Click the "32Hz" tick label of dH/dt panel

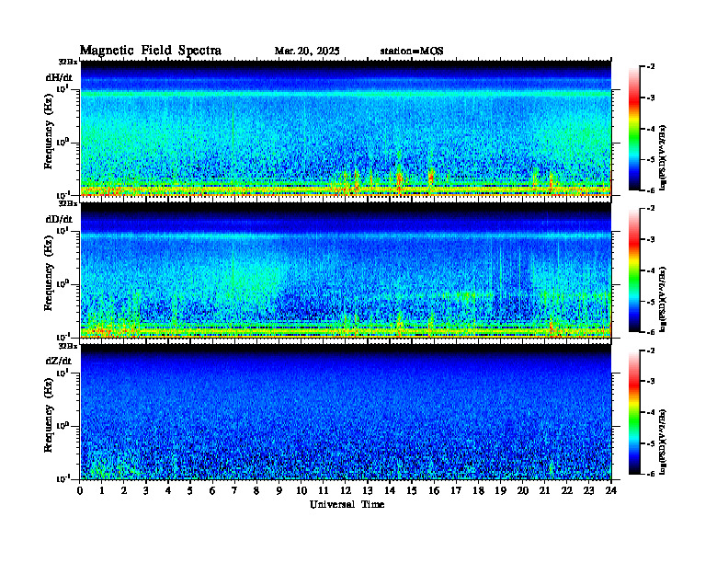[x=68, y=62]
